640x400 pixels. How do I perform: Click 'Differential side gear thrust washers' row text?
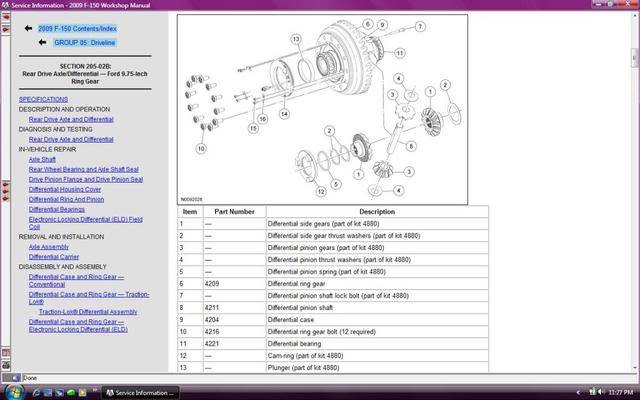tap(344, 236)
